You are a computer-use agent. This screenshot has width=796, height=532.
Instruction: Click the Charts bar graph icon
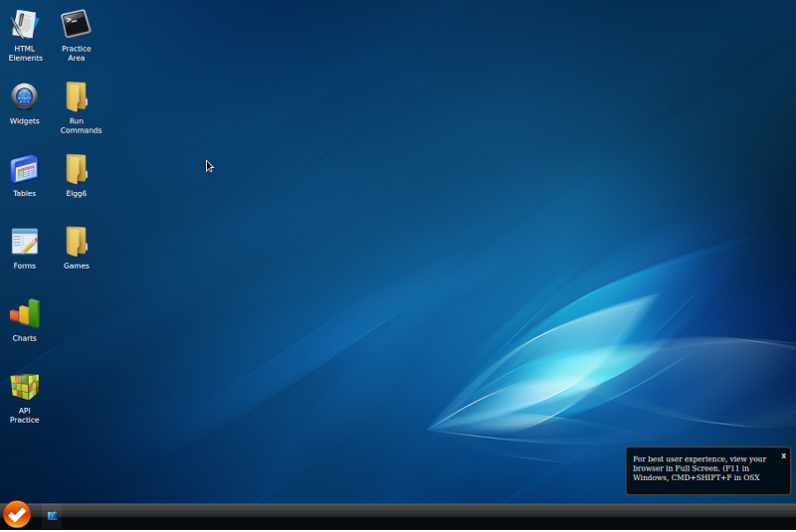click(25, 313)
